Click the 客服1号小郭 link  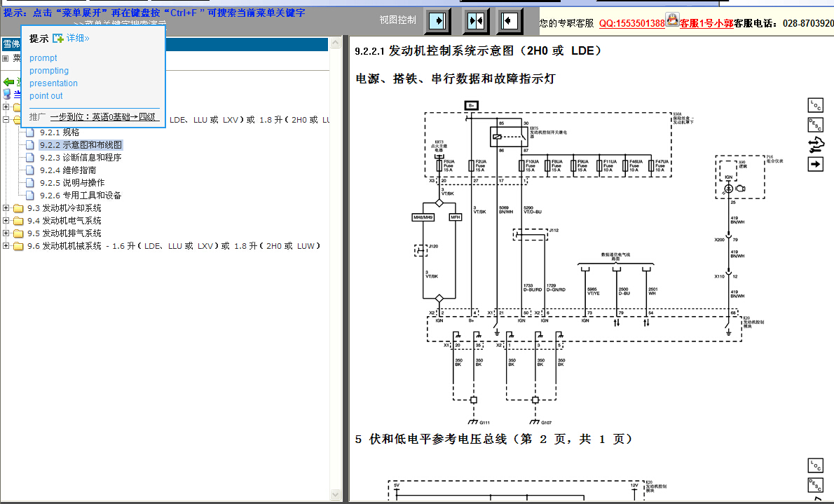[706, 23]
